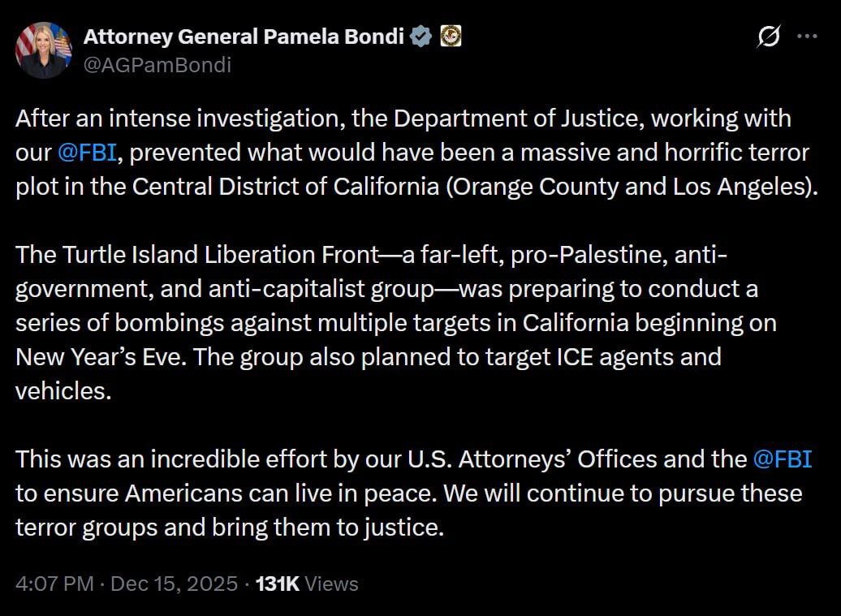Screen dimensions: 841x616
Task: Open the 131K view count
Action: pyautogui.click(x=278, y=584)
